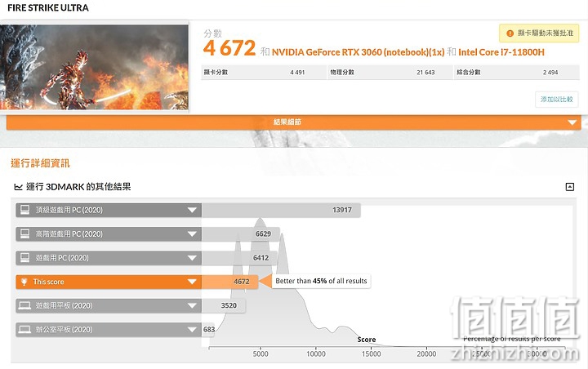Click the 13917 score bar
This screenshot has width=588, height=369.
pos(281,210)
